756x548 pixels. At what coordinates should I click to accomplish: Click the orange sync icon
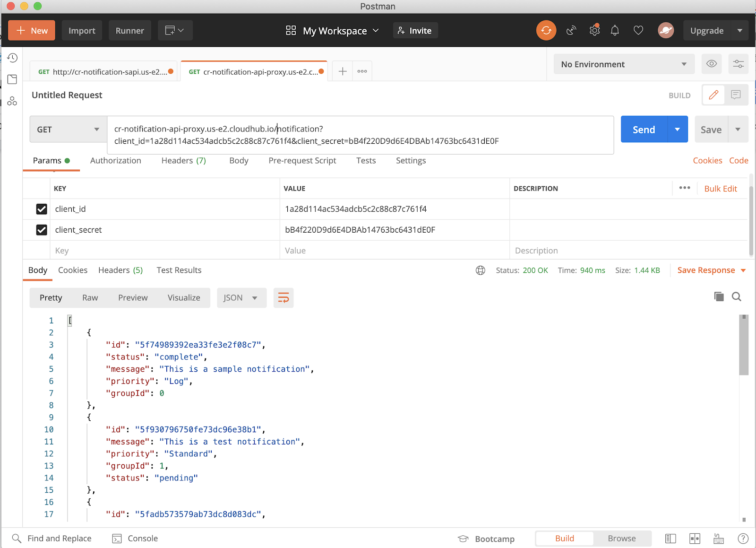[x=546, y=31]
